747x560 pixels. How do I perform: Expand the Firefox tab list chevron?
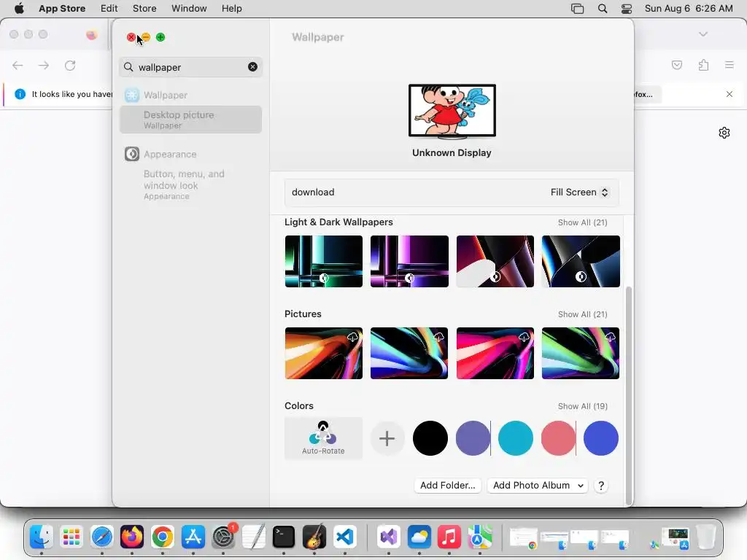703,34
